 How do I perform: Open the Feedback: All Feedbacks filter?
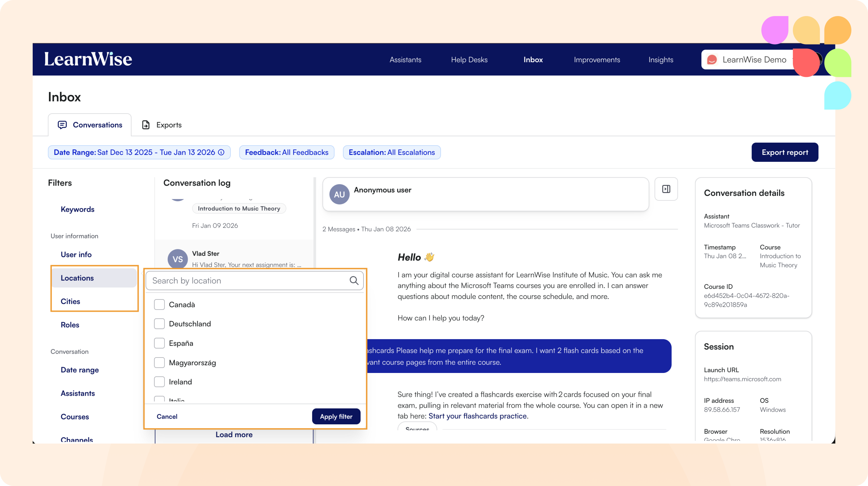pyautogui.click(x=286, y=152)
